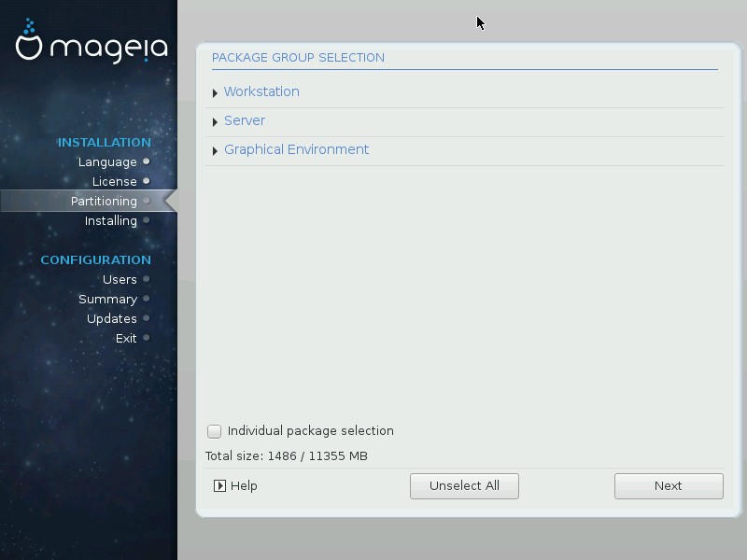Click the Installation section heading
This screenshot has width=747, height=560.
click(105, 143)
